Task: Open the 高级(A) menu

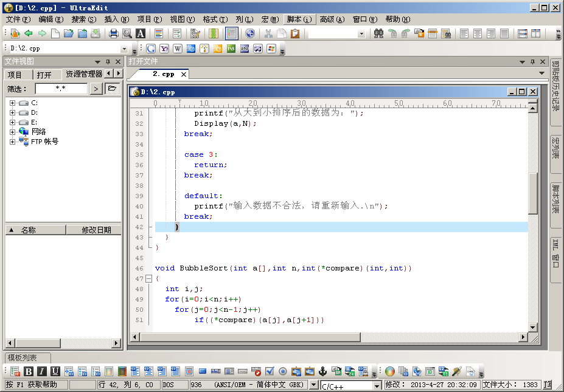Action: point(332,19)
